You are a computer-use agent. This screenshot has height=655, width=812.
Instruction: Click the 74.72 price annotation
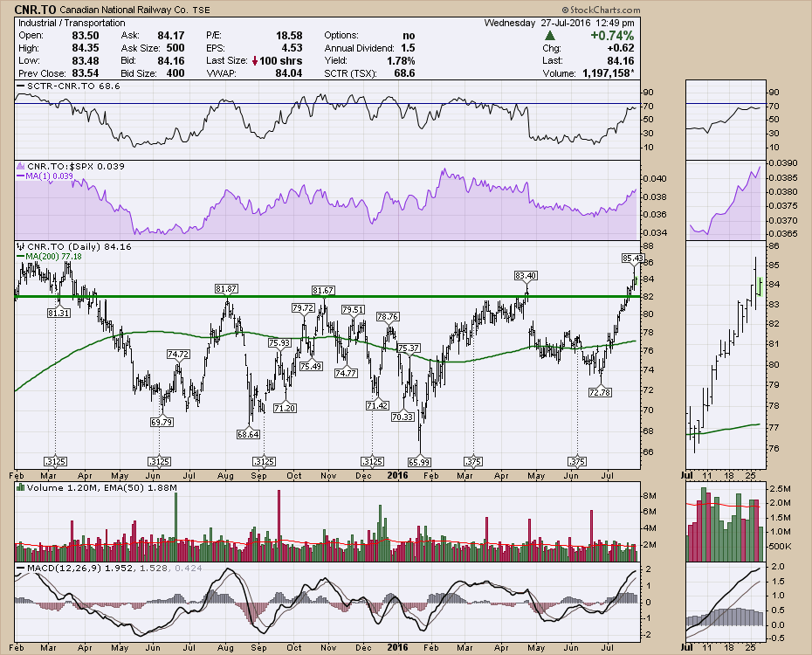tap(178, 354)
